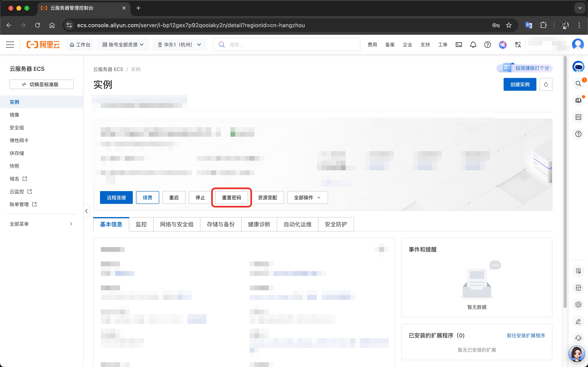Click the refresh icon beside 创建实例
Viewport: 588px width, 367px height.
point(546,85)
